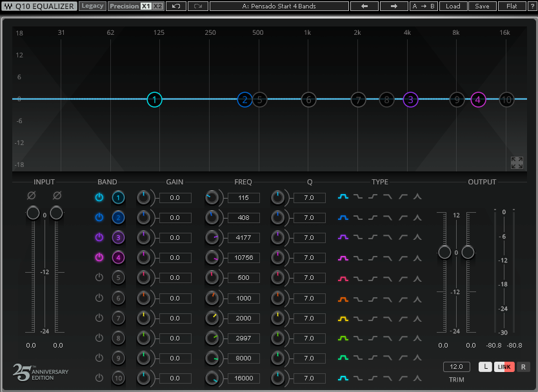Image resolution: width=538 pixels, height=392 pixels.
Task: Click band 1 frequency field showing 115
Action: [244, 198]
